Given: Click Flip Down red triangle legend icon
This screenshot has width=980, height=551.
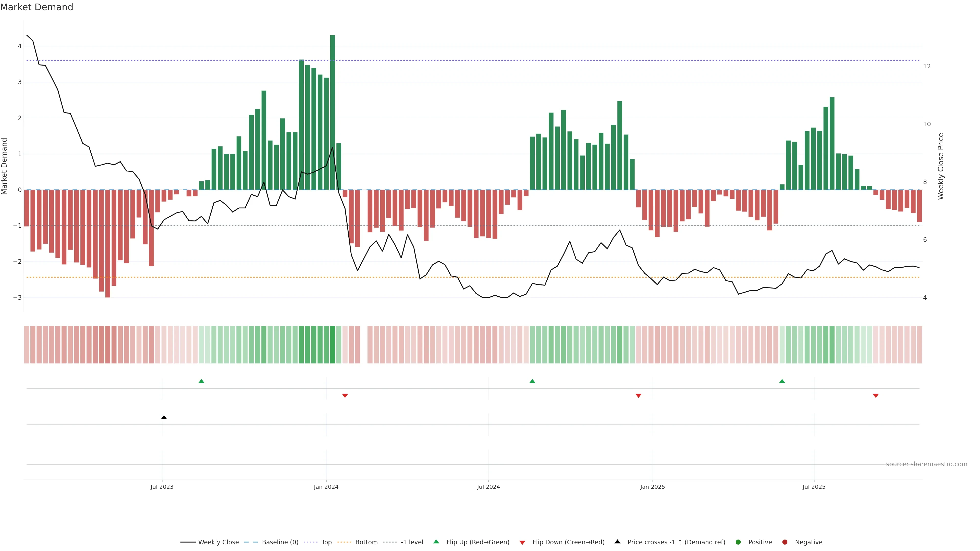Looking at the screenshot, I should click(522, 543).
